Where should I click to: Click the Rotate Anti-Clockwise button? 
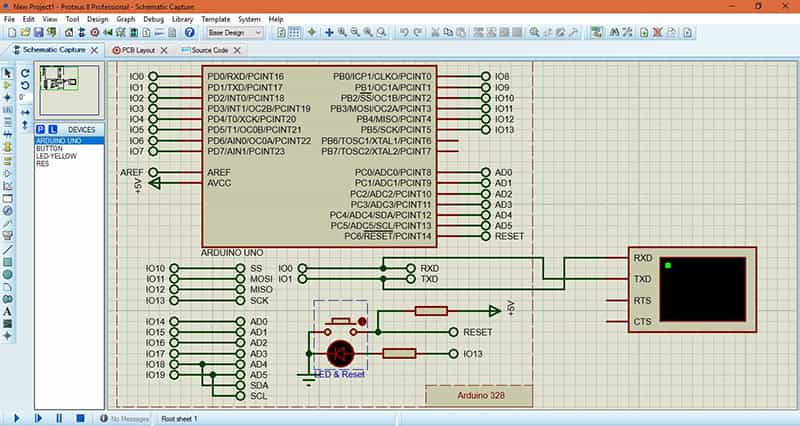pyautogui.click(x=25, y=85)
